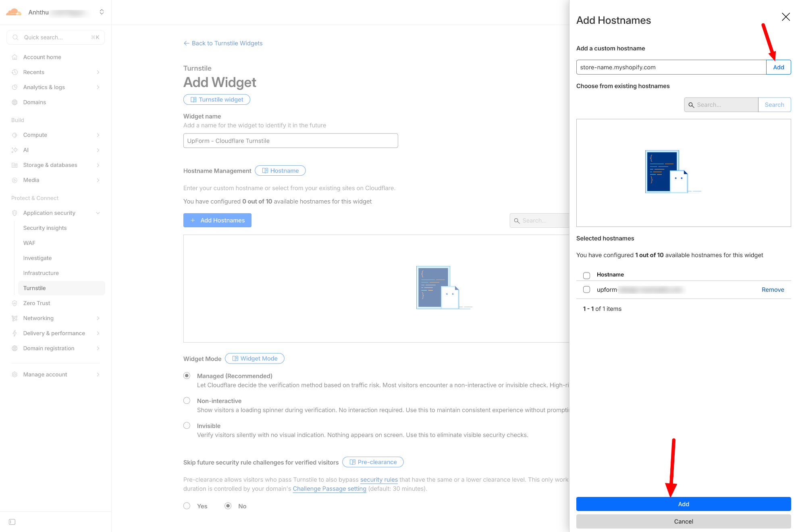Click the Cloudflare logo icon
The width and height of the screenshot is (798, 532).
(x=14, y=12)
